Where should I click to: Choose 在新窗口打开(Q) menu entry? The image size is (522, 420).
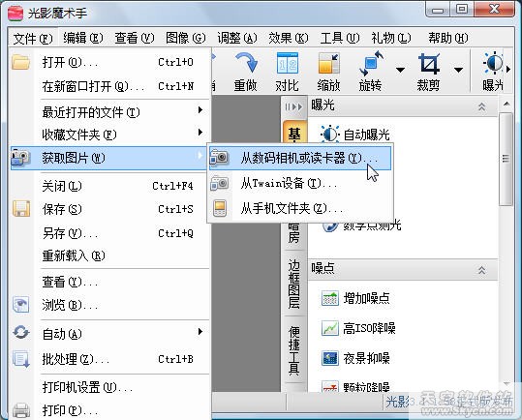pyautogui.click(x=109, y=86)
